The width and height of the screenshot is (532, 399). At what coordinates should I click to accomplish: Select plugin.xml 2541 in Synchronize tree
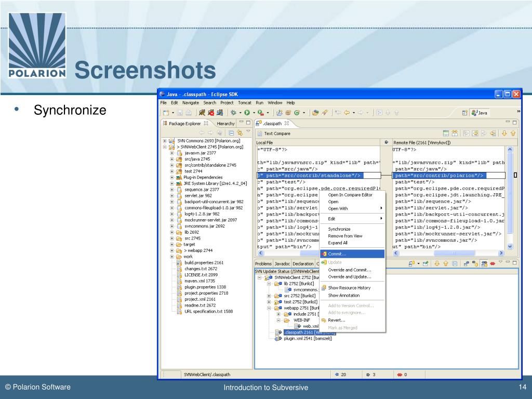coord(308,339)
